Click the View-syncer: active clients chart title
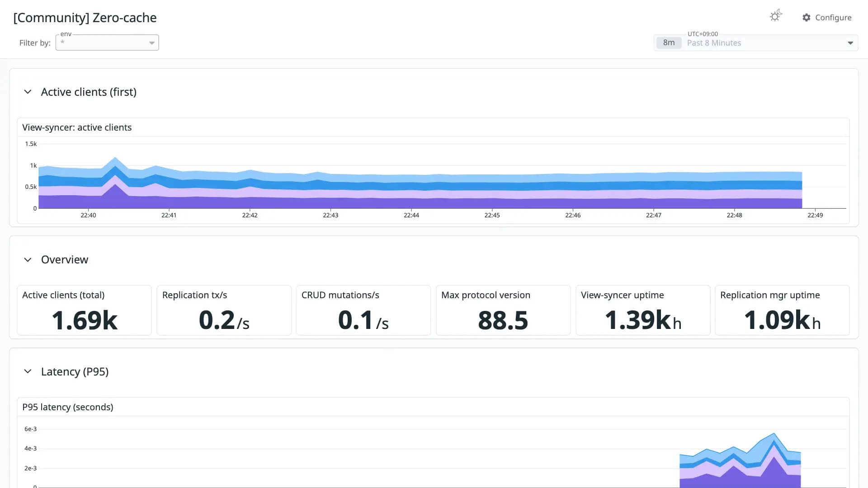 (x=77, y=127)
